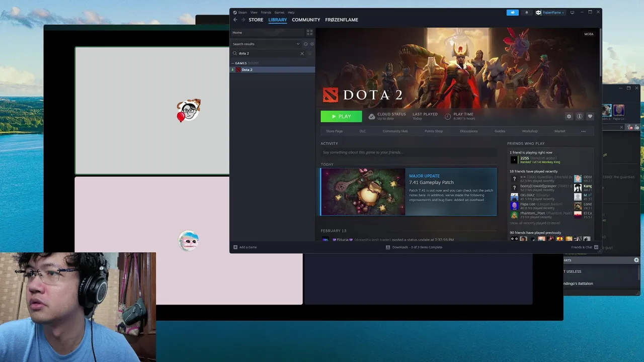Screen dimensions: 644x362
Task: Click the blue-haired monkey avatar in pink panel
Action: [x=189, y=241]
